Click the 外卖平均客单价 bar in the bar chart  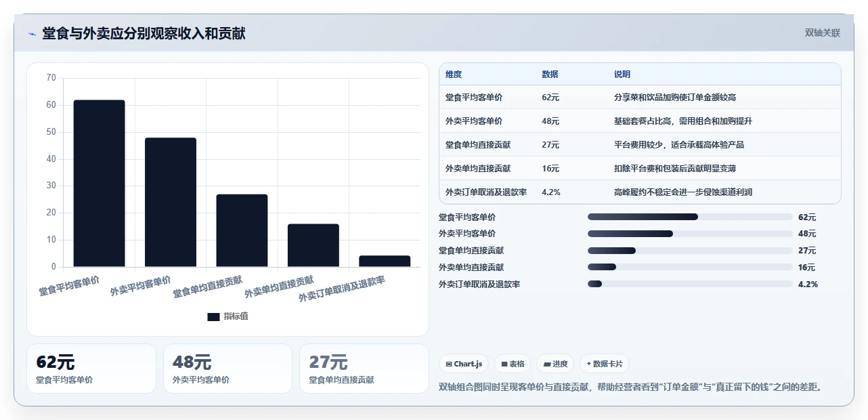tap(171, 203)
